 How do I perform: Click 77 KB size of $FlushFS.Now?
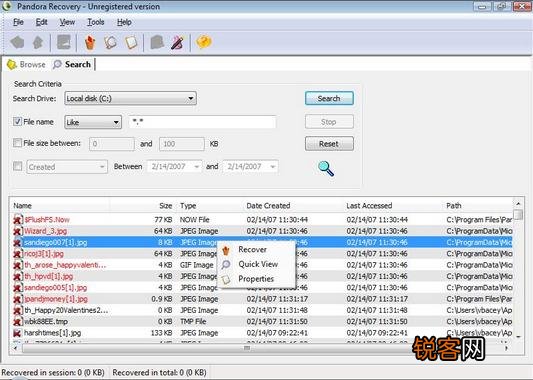(x=163, y=220)
